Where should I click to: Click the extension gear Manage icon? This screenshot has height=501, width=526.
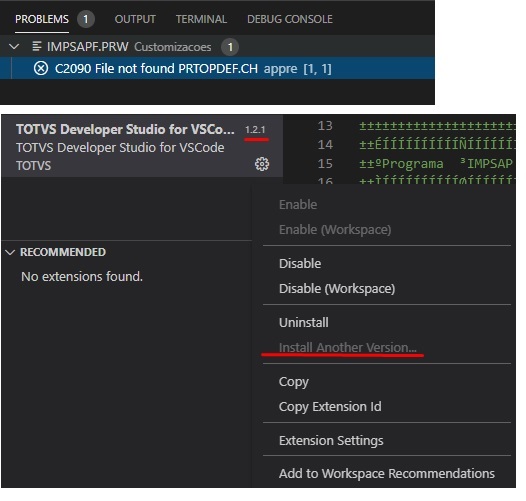pos(262,164)
